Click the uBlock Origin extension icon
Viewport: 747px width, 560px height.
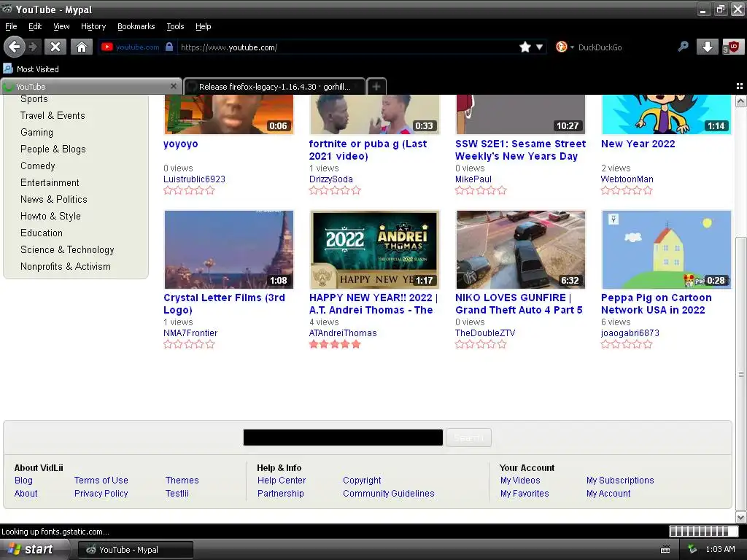pyautogui.click(x=732, y=47)
